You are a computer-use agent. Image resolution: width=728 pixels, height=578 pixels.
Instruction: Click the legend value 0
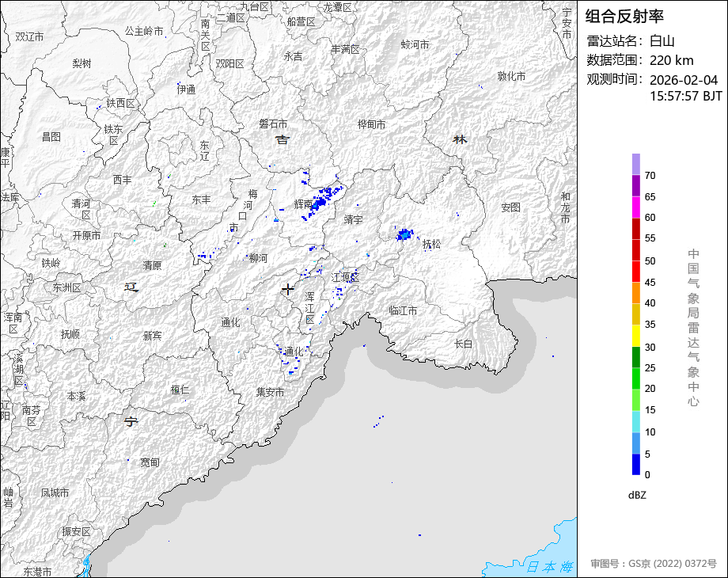647,475
